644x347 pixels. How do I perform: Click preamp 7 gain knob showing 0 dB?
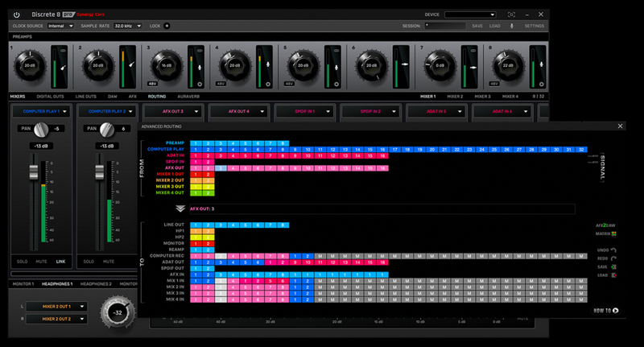click(x=440, y=65)
